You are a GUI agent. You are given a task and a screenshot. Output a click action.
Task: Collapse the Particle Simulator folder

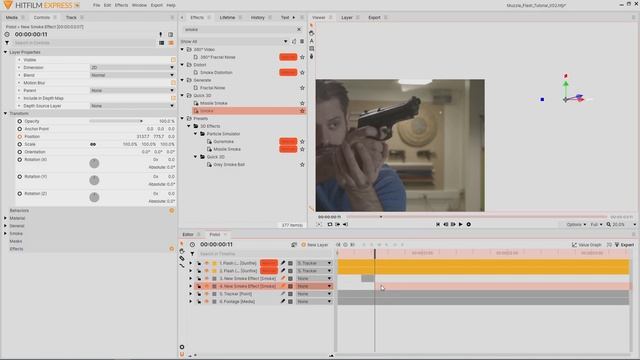[196, 134]
